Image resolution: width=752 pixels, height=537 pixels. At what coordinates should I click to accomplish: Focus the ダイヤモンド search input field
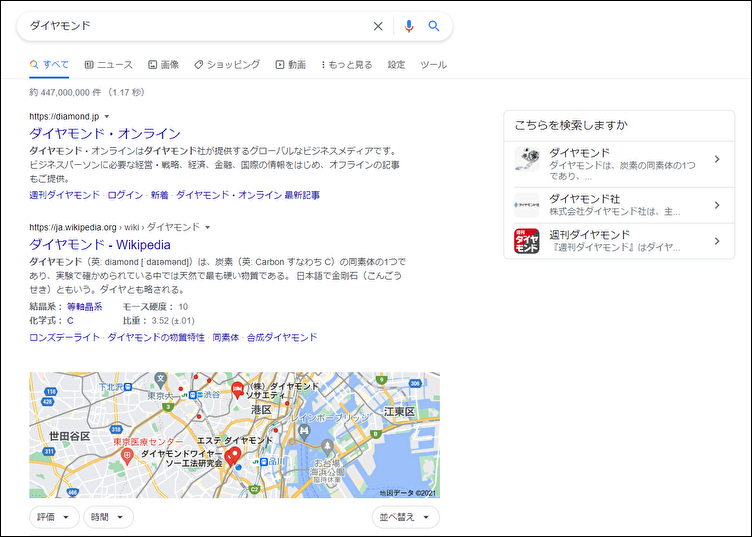click(x=197, y=26)
